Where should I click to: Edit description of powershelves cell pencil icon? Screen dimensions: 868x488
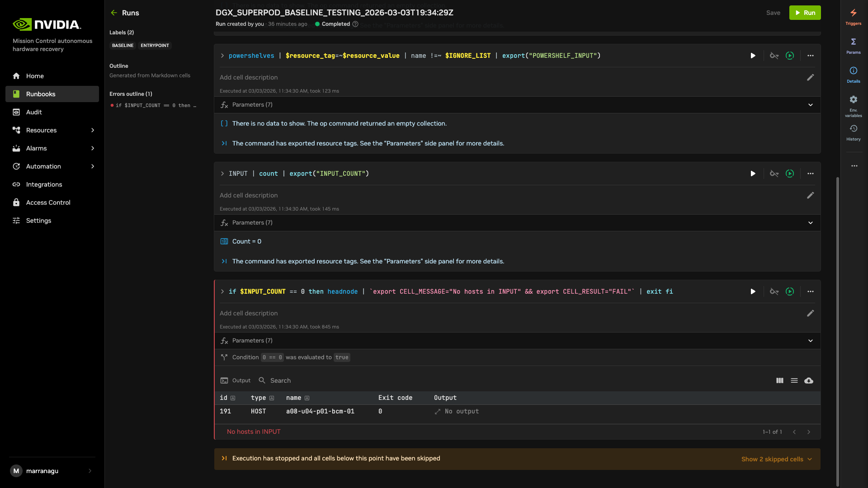pos(811,77)
